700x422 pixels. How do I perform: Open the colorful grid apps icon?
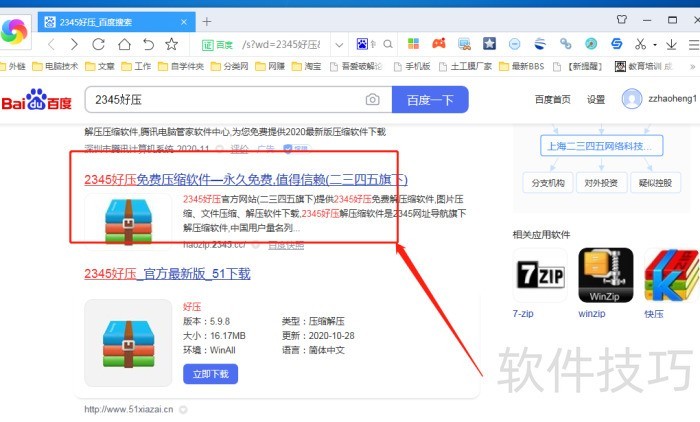413,43
